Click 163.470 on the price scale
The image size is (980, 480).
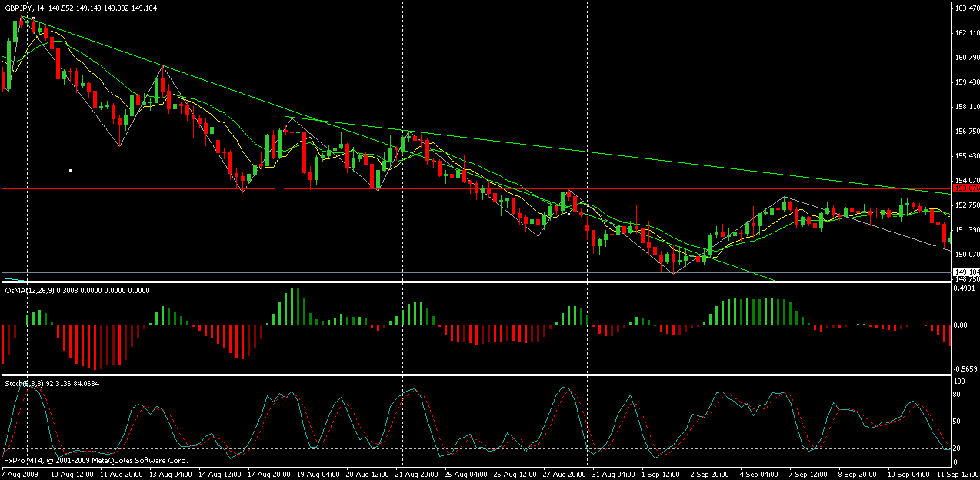pos(966,8)
